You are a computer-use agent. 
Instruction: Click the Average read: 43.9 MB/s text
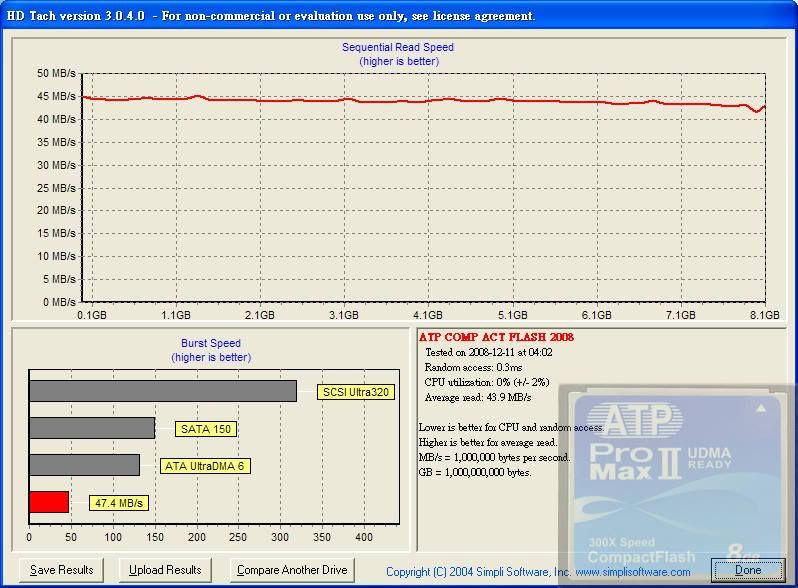477,397
